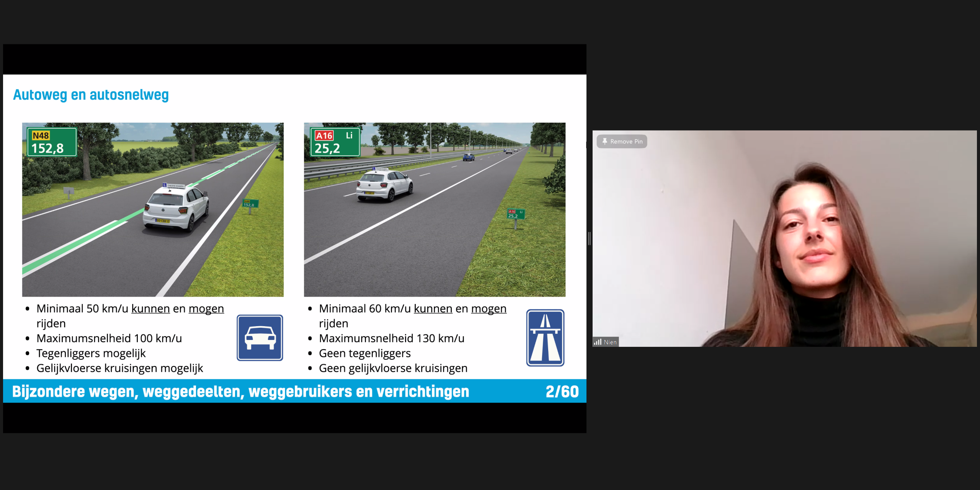The width and height of the screenshot is (980, 490).
Task: Click the Nien participant name label
Action: (x=610, y=342)
